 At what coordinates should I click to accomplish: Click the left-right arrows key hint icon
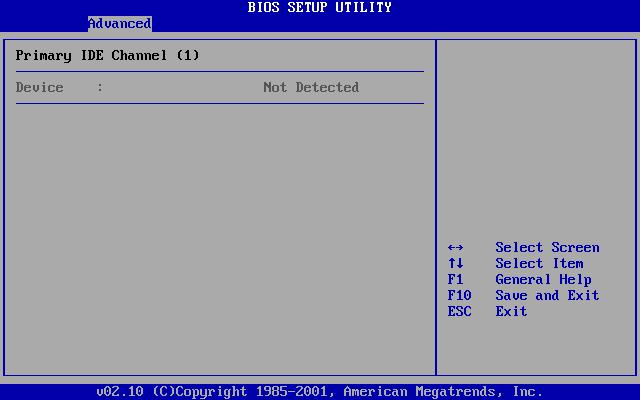[456, 248]
